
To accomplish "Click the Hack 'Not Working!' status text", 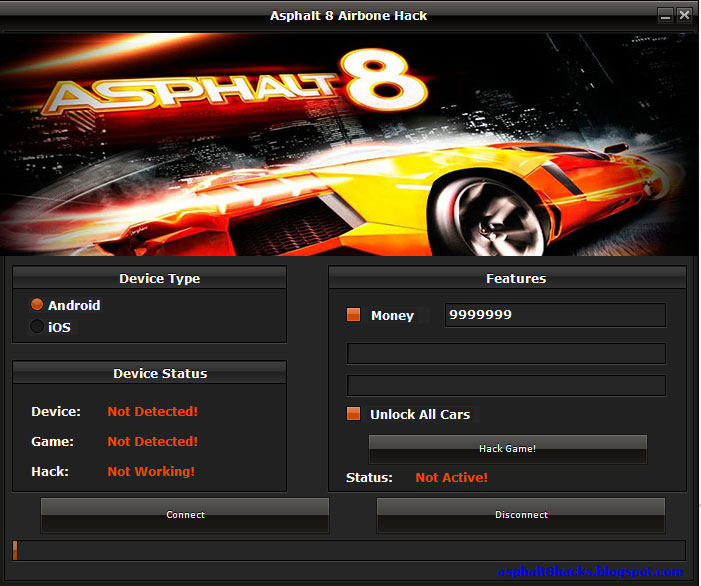I will click(151, 472).
